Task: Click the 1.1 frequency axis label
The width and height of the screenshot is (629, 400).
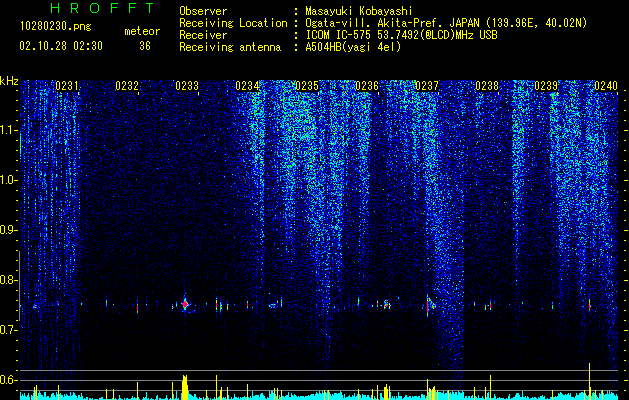Action: [9, 130]
